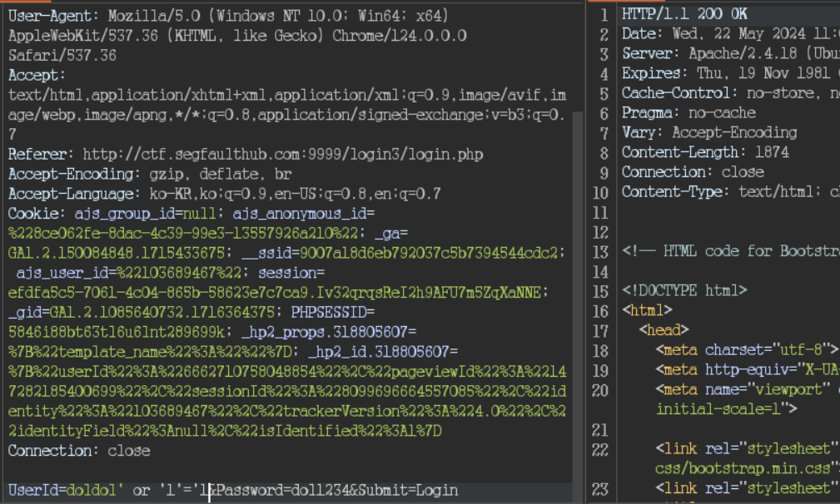Click the PHPSESSID value 5846i88bt63t16u6lnt289699k

click(117, 332)
